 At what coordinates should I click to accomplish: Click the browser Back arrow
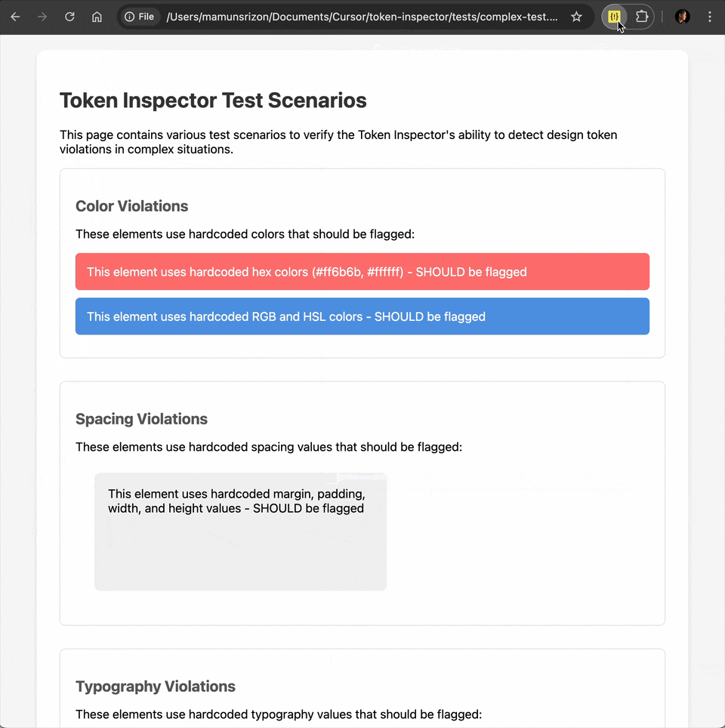[15, 17]
